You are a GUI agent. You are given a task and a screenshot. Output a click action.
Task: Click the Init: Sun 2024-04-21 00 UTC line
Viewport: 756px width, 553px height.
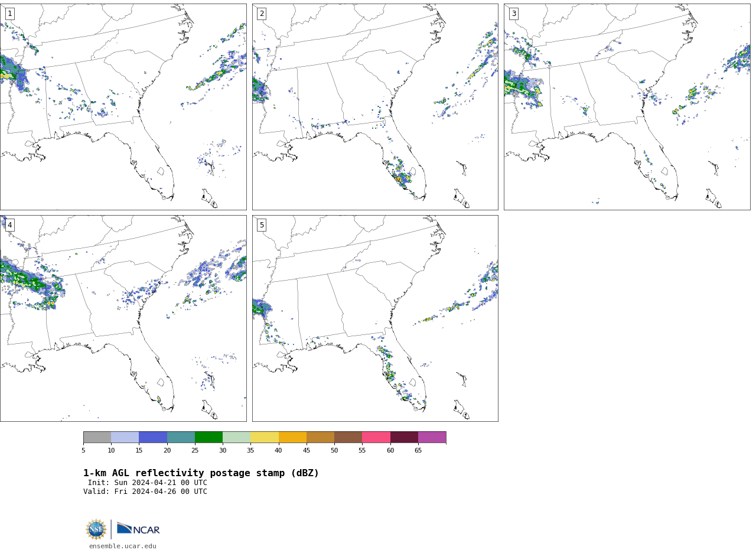tap(148, 483)
